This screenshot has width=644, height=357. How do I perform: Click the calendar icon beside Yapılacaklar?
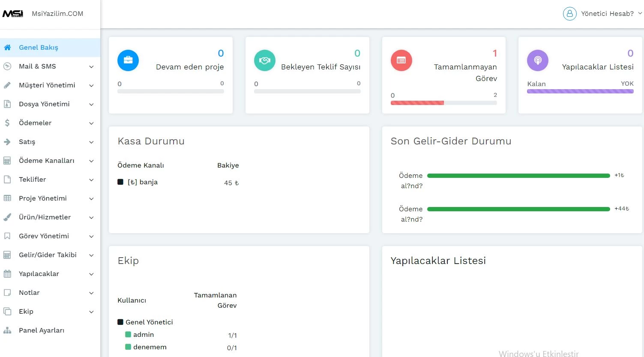tap(7, 274)
